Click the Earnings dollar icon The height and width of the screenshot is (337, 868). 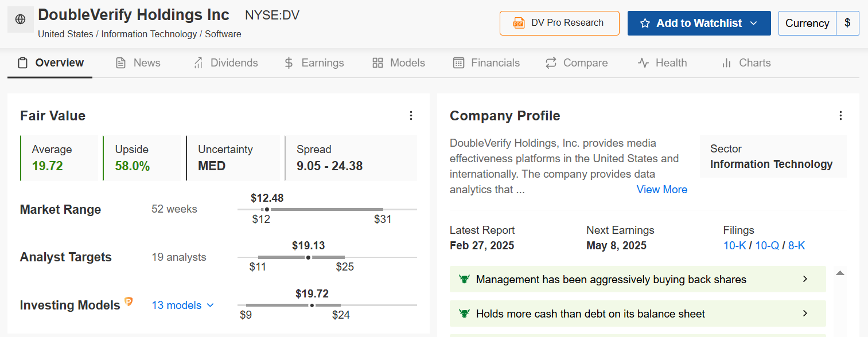click(x=289, y=63)
